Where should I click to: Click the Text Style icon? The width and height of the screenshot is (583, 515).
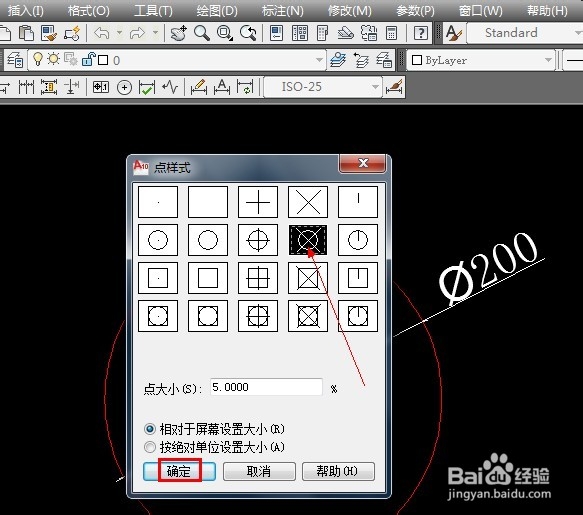pyautogui.click(x=454, y=33)
